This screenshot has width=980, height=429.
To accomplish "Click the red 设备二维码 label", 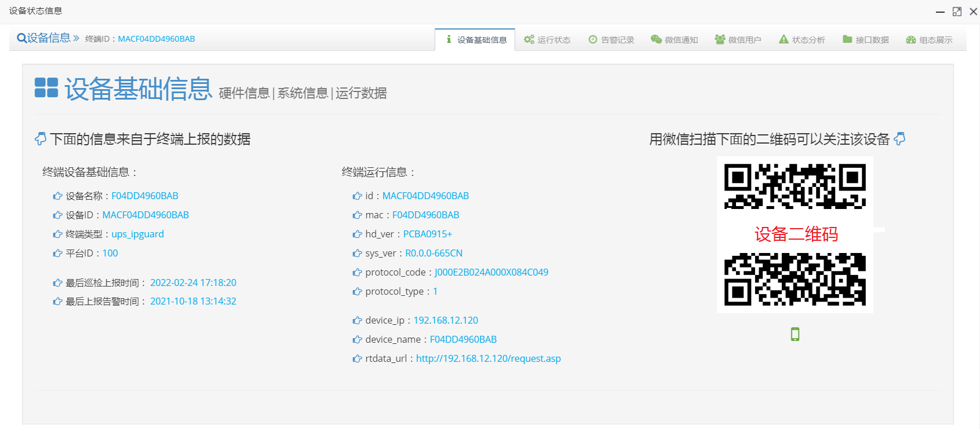I will click(x=796, y=234).
